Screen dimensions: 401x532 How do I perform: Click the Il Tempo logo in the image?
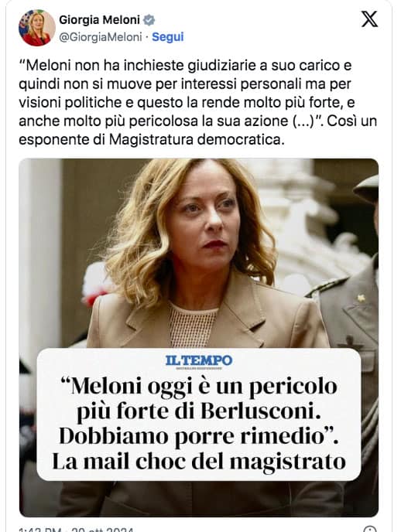pyautogui.click(x=199, y=362)
